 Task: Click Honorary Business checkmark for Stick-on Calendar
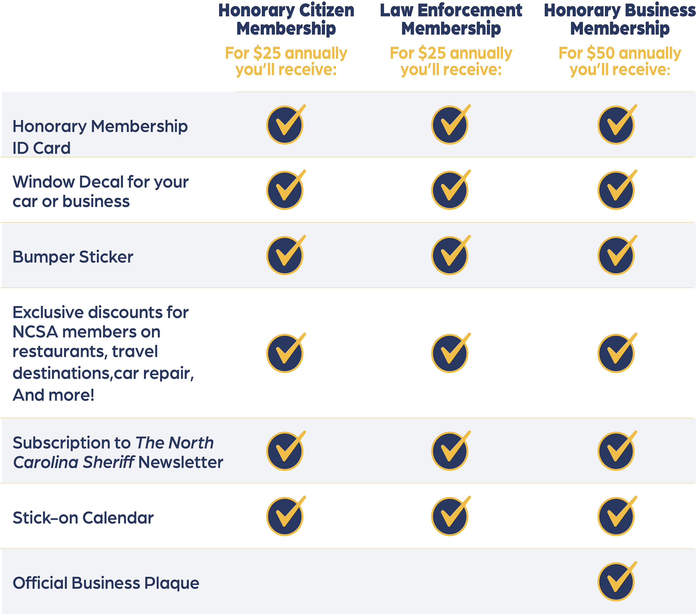617,516
